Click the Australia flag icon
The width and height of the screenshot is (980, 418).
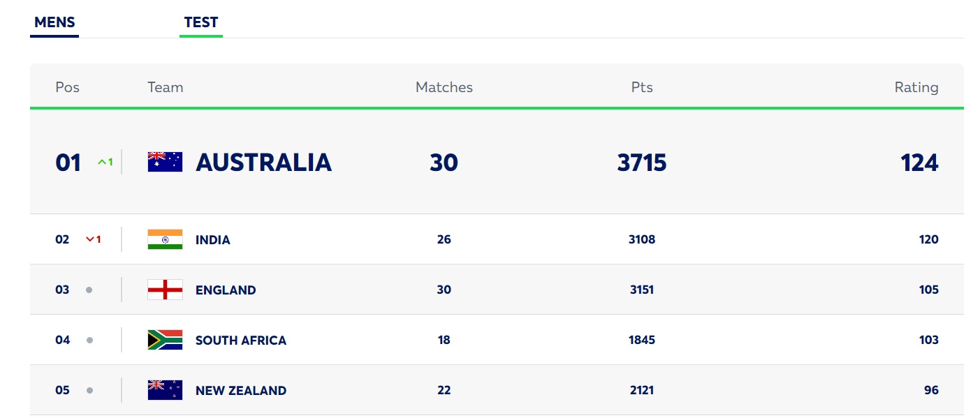(165, 162)
